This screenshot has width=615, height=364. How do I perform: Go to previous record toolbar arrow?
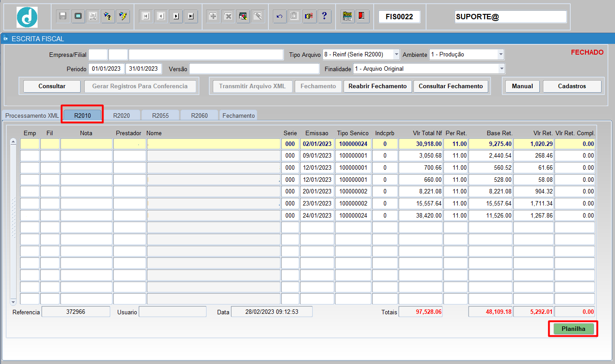(x=161, y=17)
